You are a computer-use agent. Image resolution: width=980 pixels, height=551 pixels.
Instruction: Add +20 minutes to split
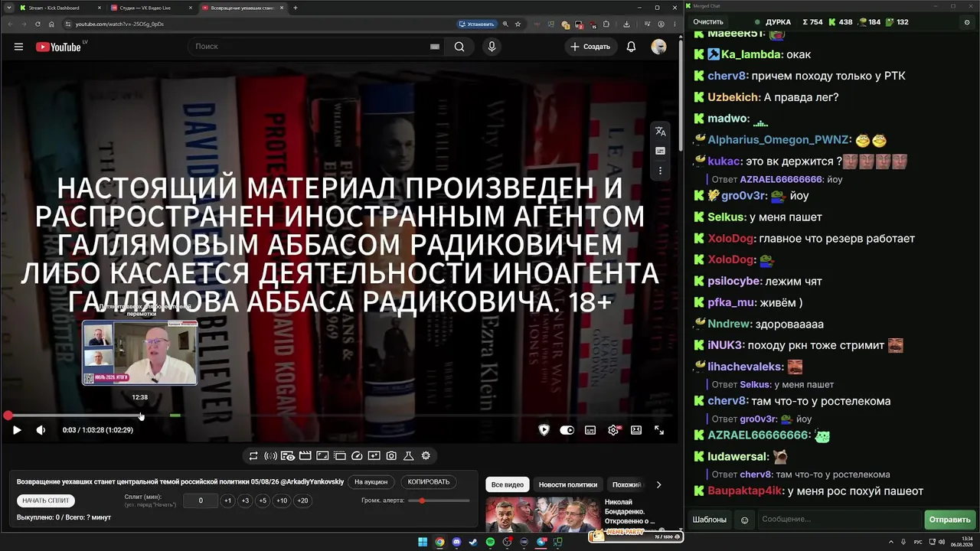click(x=302, y=500)
